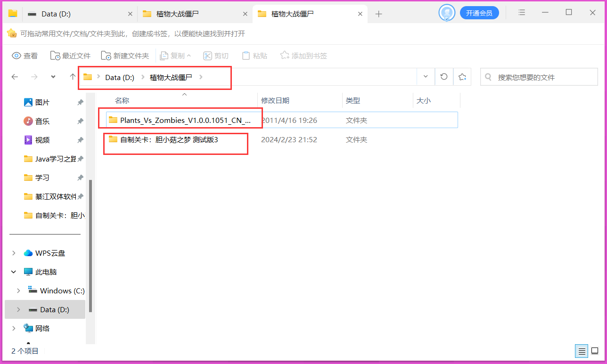This screenshot has width=607, height=364.
Task: Close the Data (D:) tab
Action: [130, 14]
